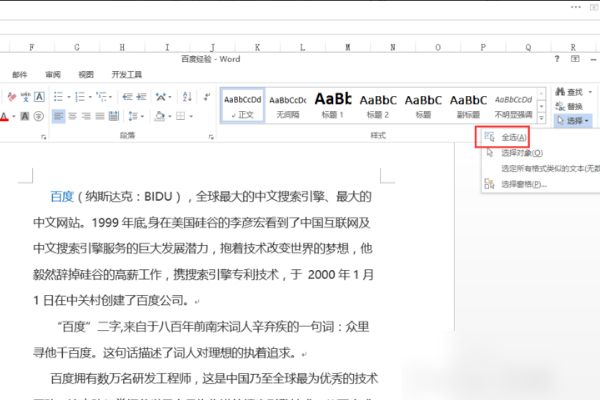Select the 正文 (Normal) style
Screen dimensions: 600x400
point(243,105)
